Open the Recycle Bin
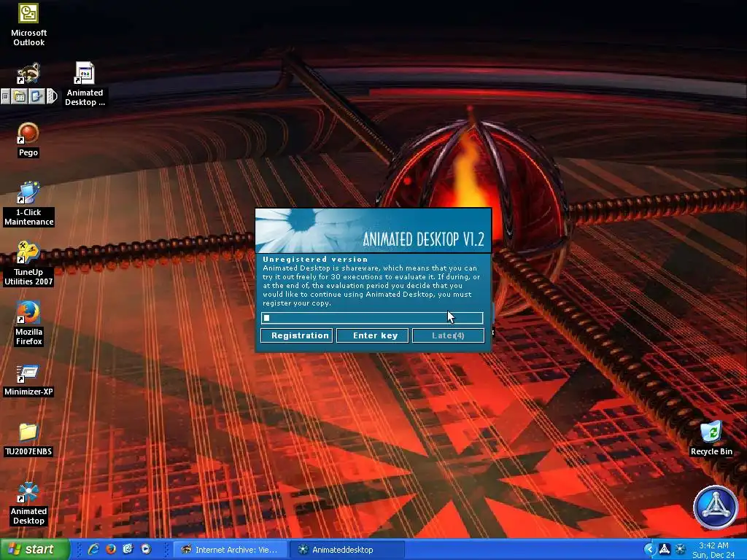This screenshot has height=560, width=747. point(711,438)
